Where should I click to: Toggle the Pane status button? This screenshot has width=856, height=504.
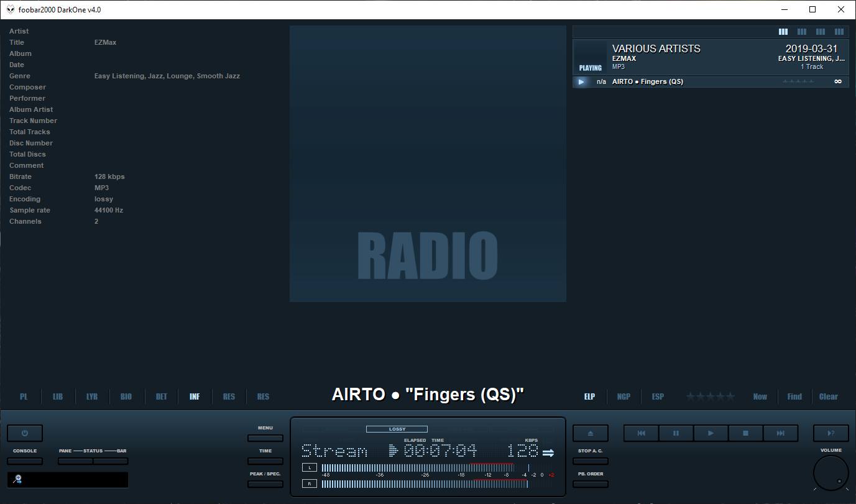tap(75, 461)
